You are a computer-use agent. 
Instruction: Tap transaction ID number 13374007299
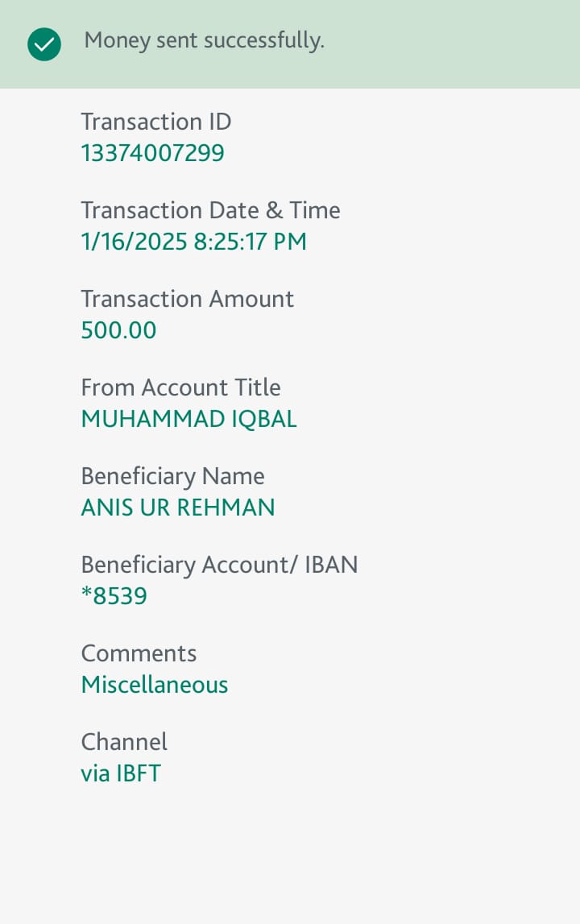pyautogui.click(x=153, y=153)
